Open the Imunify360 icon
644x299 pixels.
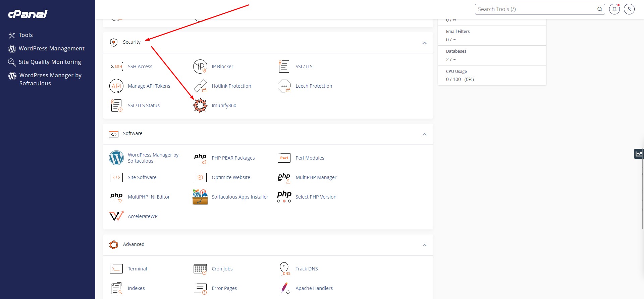tap(200, 105)
